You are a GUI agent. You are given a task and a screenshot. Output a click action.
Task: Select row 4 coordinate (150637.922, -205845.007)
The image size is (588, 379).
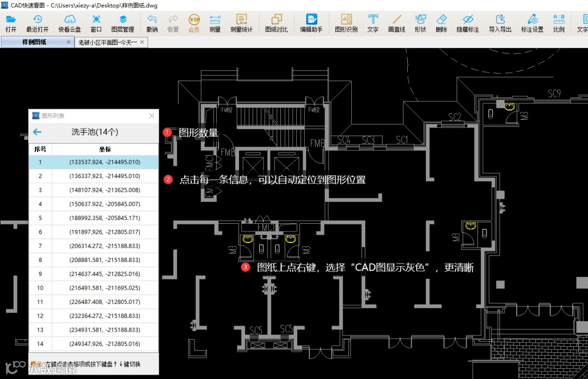(105, 204)
